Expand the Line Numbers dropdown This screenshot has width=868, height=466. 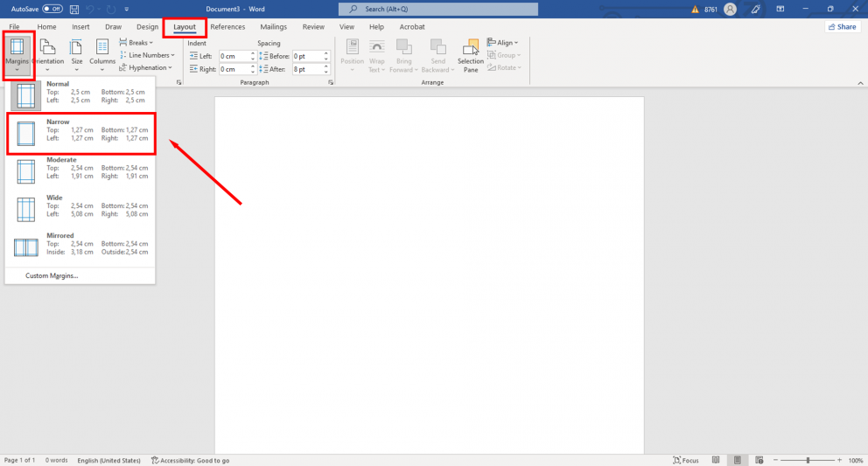point(146,55)
